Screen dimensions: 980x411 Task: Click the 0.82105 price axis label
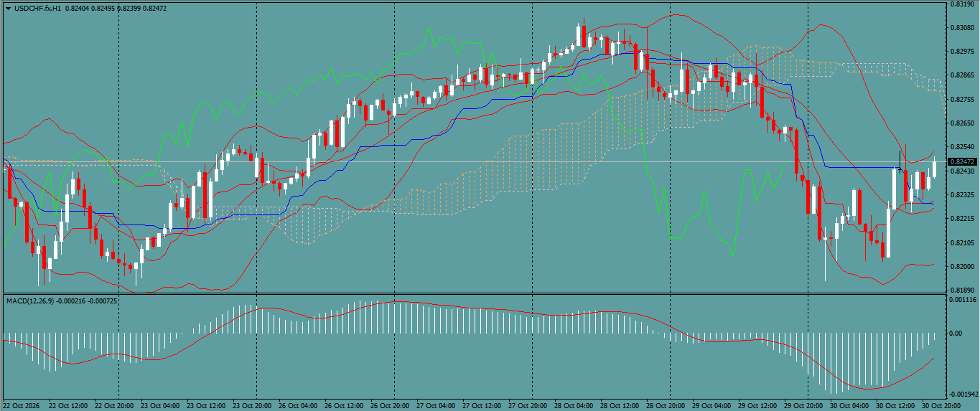click(x=961, y=242)
